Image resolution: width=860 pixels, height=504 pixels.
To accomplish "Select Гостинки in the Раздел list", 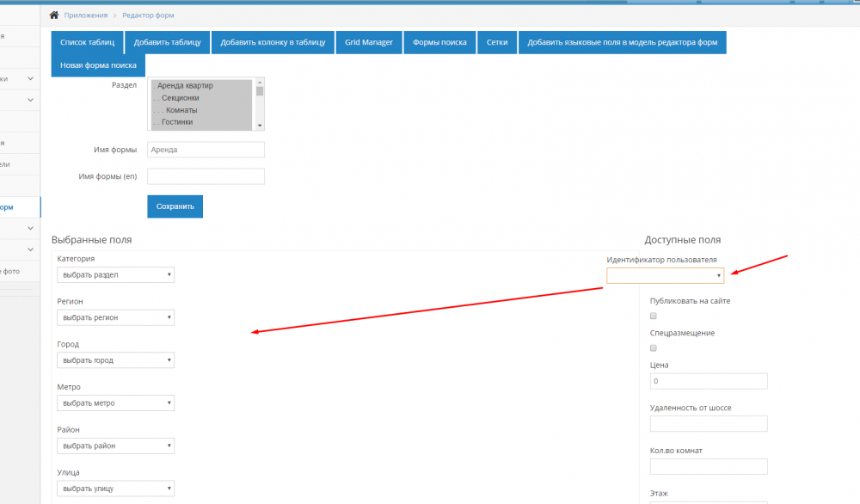I will tap(200, 122).
